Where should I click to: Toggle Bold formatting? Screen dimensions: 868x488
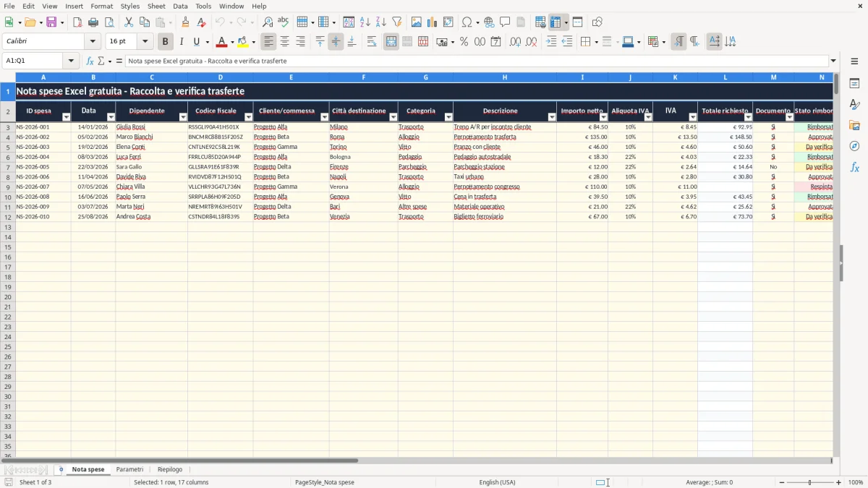(x=166, y=42)
